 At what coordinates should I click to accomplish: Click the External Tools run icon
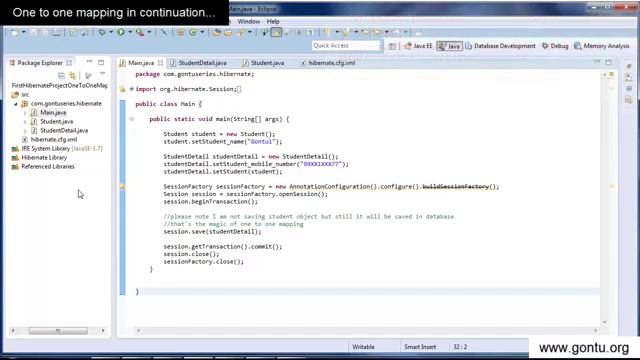[140, 32]
